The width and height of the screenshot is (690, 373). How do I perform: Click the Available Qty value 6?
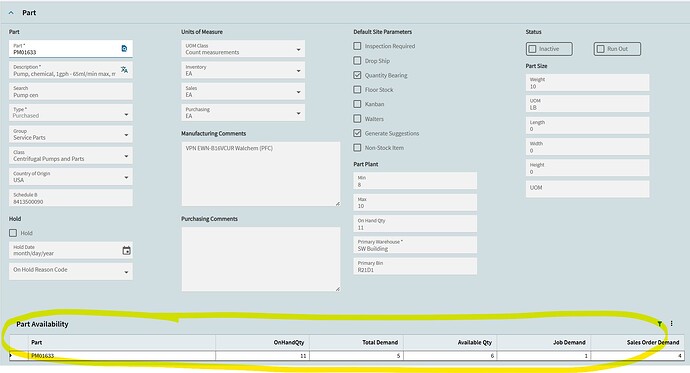[450, 355]
